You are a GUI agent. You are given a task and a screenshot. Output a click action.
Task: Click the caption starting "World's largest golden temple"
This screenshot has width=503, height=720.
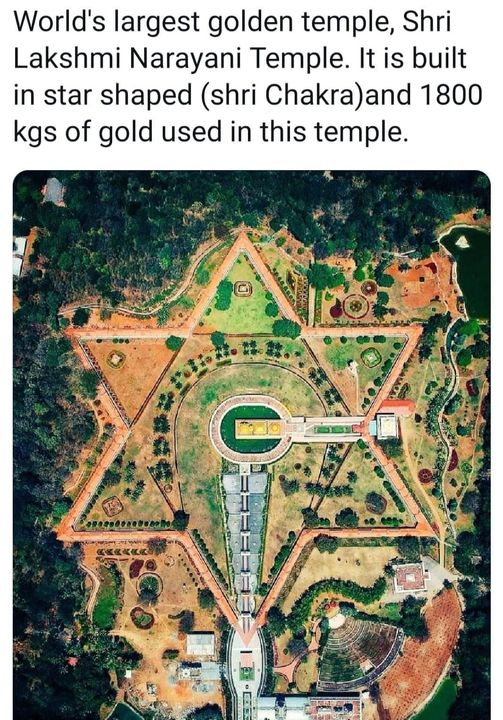[x=248, y=77]
